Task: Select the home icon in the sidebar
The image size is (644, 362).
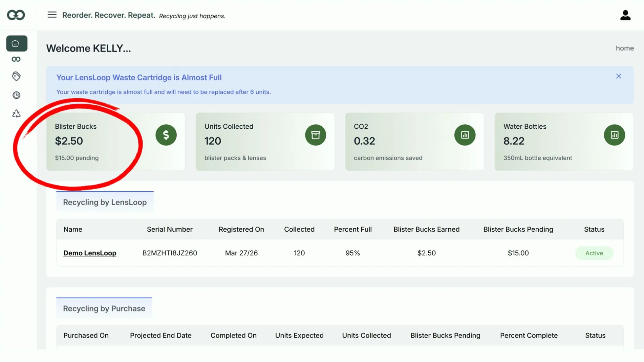Action: click(x=17, y=43)
